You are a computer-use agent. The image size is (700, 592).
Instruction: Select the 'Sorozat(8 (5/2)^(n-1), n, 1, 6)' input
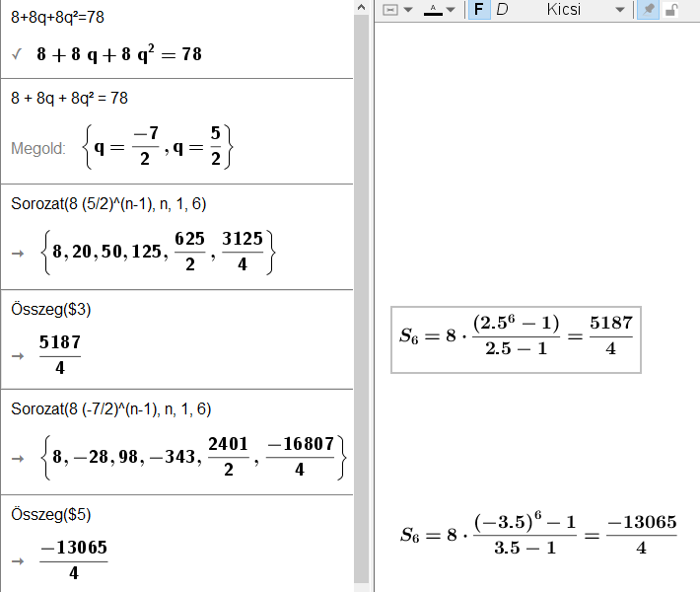point(108,204)
